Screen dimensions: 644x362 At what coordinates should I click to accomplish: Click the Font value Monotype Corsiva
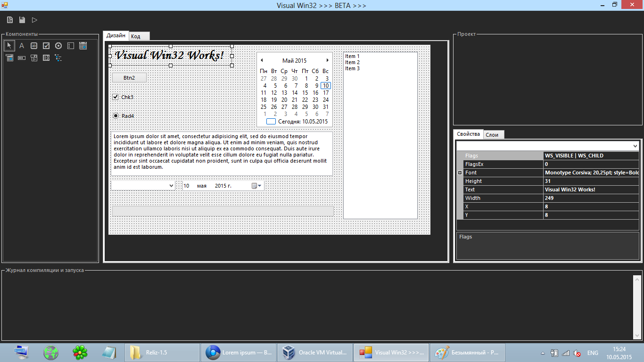click(592, 173)
